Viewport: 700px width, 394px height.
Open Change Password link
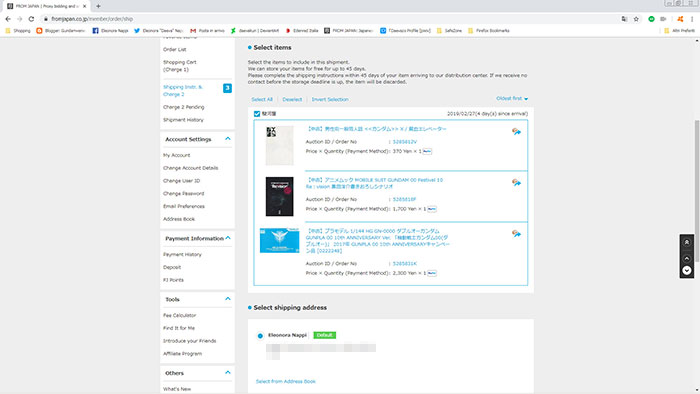(183, 194)
